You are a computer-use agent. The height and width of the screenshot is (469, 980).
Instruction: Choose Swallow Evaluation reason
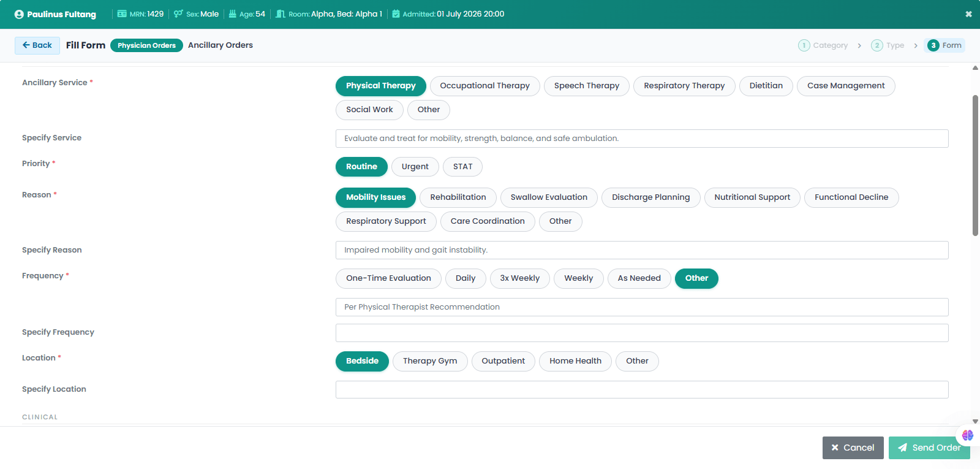click(x=549, y=197)
